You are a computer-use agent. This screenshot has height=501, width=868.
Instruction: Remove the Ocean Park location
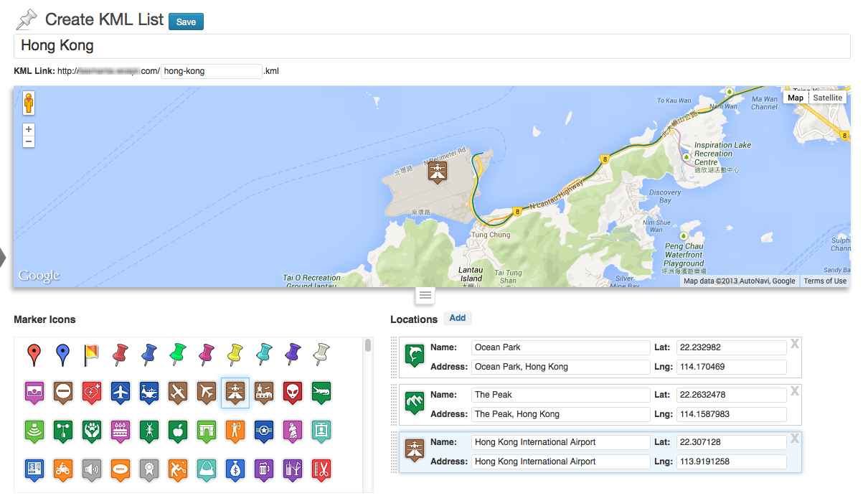[794, 344]
